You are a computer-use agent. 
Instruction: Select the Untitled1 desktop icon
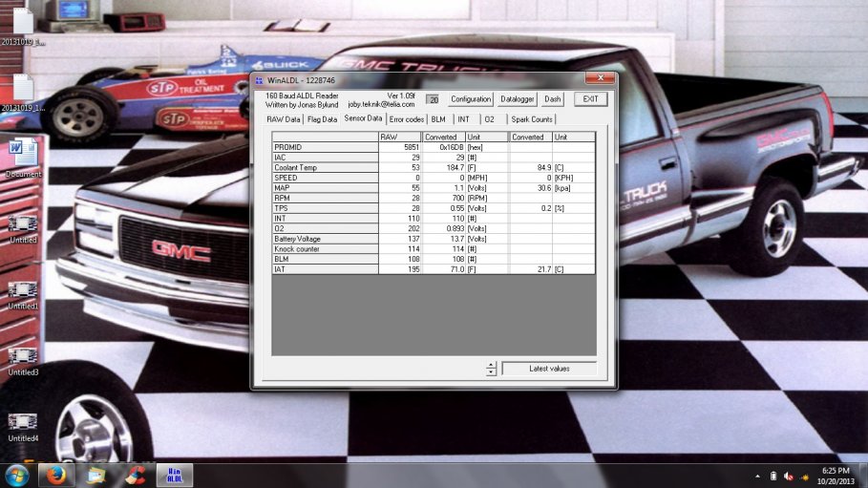(23, 294)
